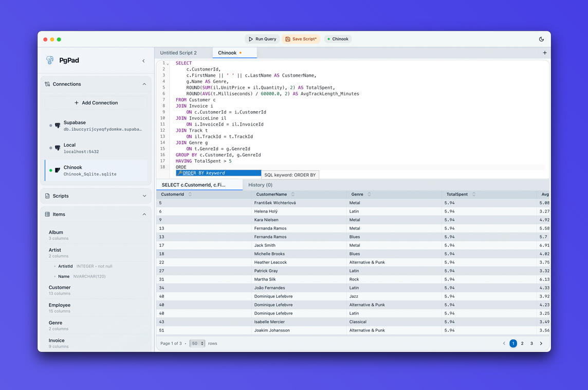
Task: Open a new tab with plus icon
Action: tap(545, 52)
